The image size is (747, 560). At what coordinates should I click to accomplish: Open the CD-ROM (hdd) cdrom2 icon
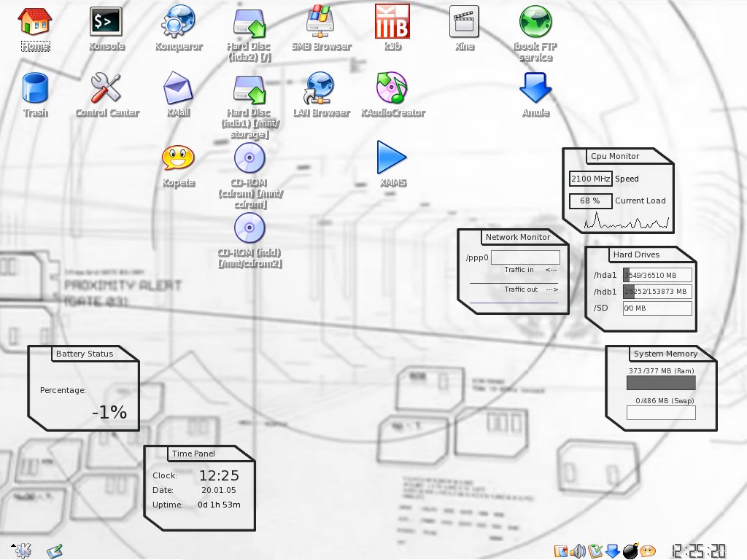[x=249, y=227]
